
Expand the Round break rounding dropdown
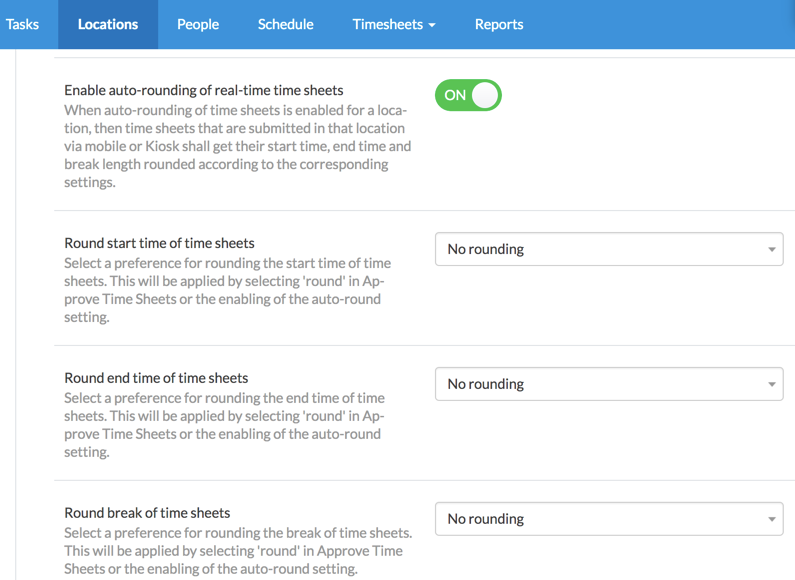click(x=608, y=519)
